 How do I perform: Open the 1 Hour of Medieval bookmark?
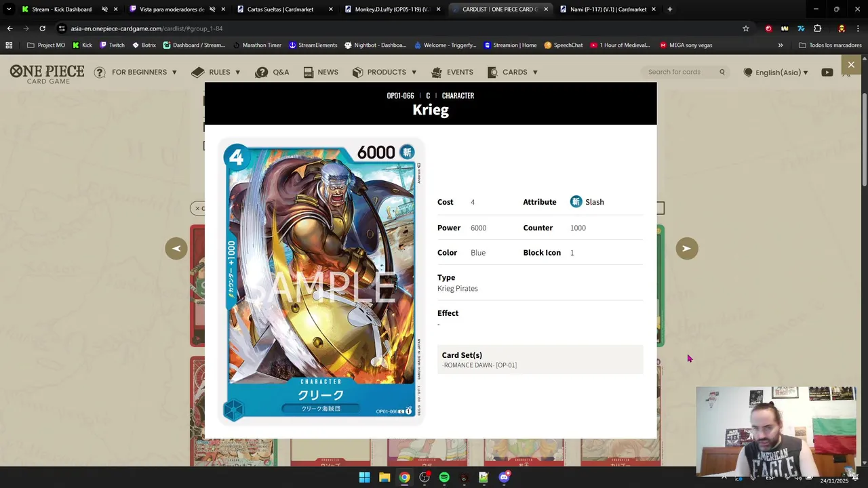(620, 45)
